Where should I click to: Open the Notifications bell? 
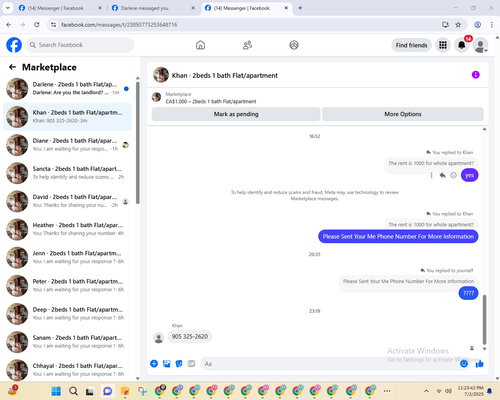pos(462,45)
